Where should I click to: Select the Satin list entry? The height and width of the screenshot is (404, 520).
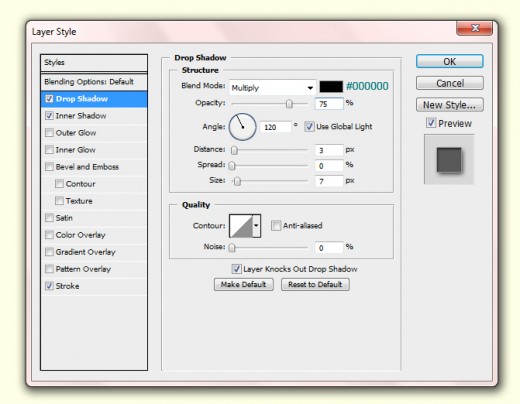[94, 218]
